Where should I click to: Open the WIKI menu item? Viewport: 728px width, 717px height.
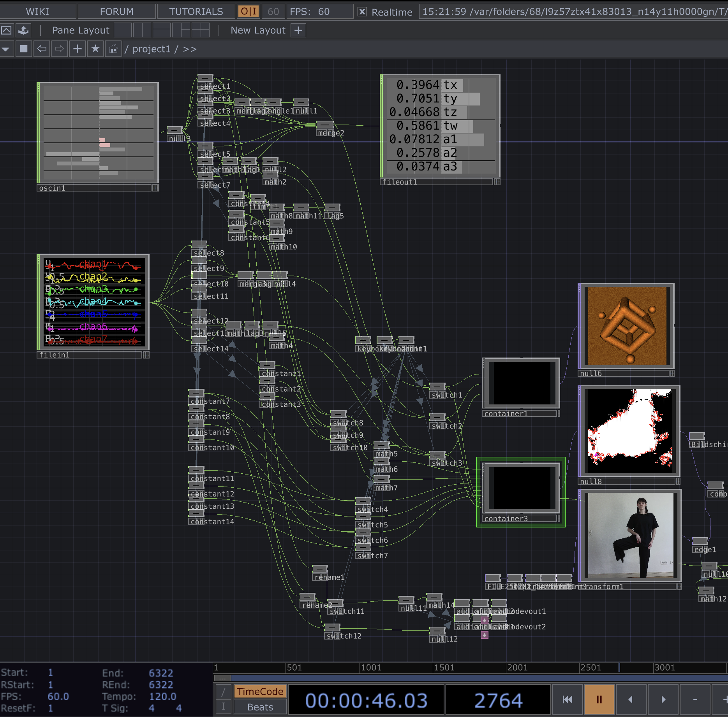tap(37, 12)
